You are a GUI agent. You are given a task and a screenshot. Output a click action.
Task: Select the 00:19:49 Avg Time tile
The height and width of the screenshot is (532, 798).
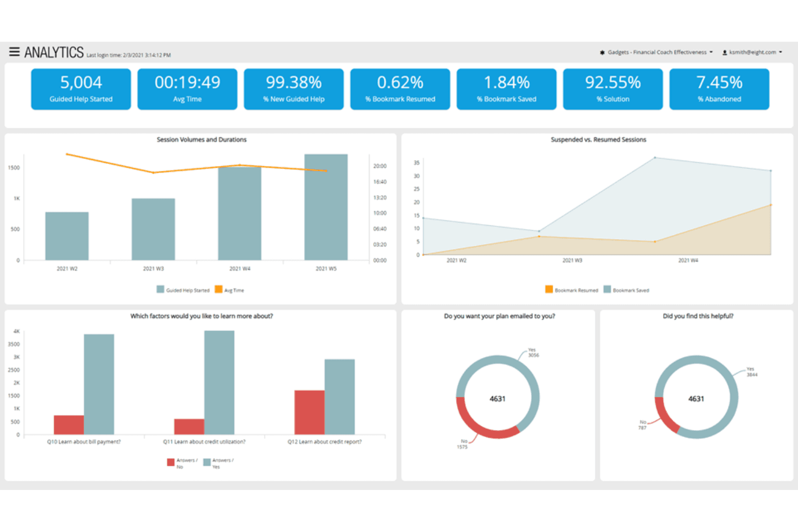187,89
